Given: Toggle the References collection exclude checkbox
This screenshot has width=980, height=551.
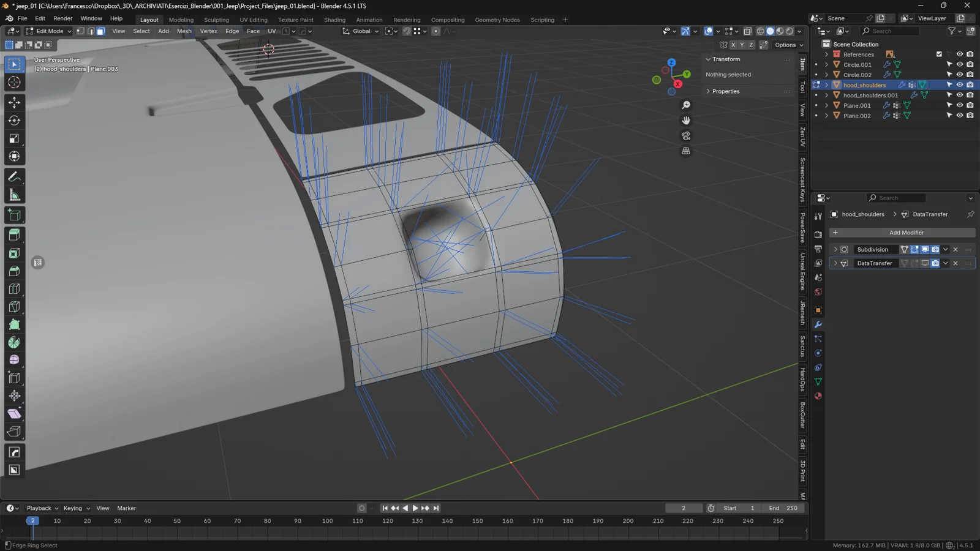Looking at the screenshot, I should pyautogui.click(x=939, y=54).
